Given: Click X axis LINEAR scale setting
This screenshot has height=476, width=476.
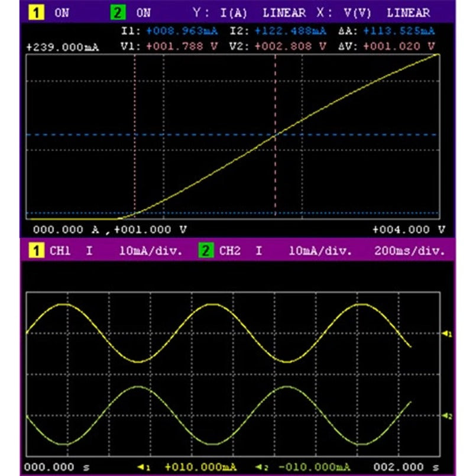Looking at the screenshot, I should [409, 13].
